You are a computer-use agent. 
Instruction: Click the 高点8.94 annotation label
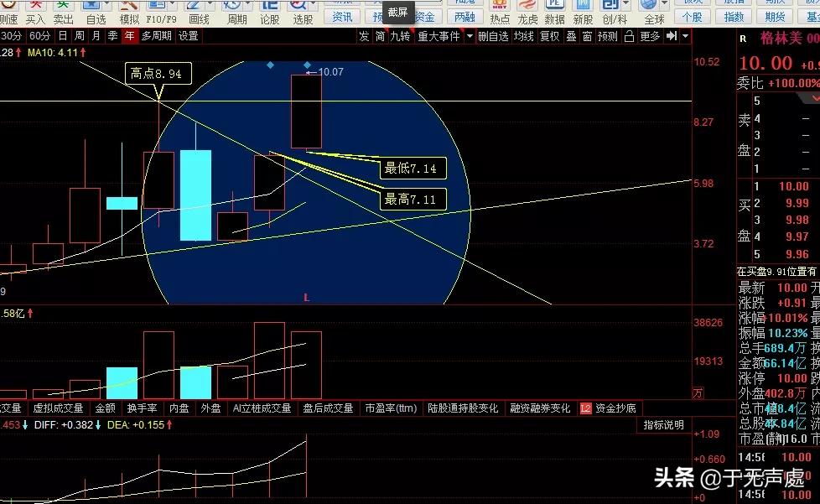pos(158,74)
